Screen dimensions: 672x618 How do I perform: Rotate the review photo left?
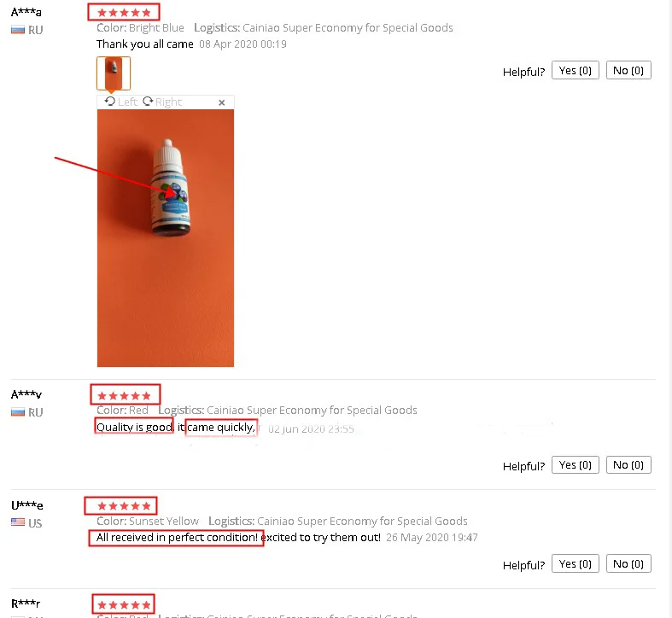pos(121,102)
